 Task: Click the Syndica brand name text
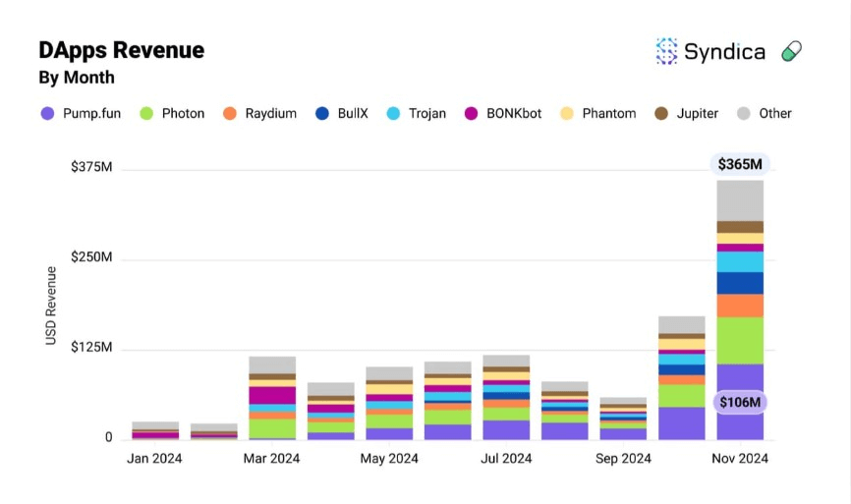pos(724,52)
